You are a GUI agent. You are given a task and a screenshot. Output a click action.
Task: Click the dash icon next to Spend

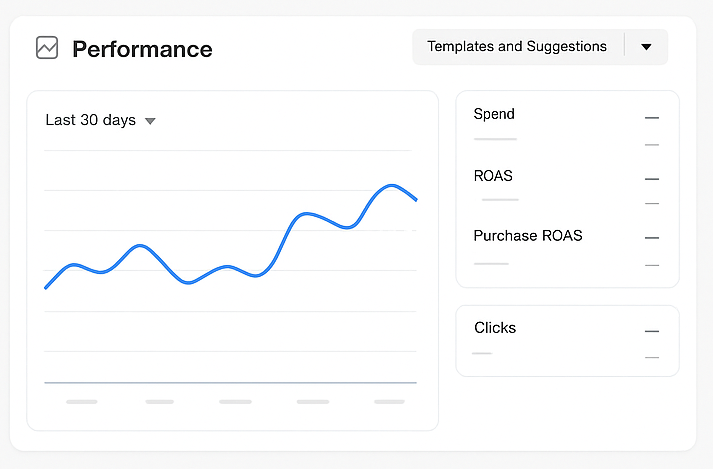coord(652,118)
